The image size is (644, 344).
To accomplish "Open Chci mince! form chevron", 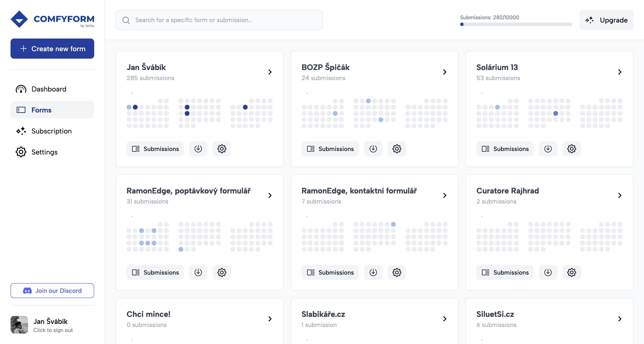I will 270,319.
